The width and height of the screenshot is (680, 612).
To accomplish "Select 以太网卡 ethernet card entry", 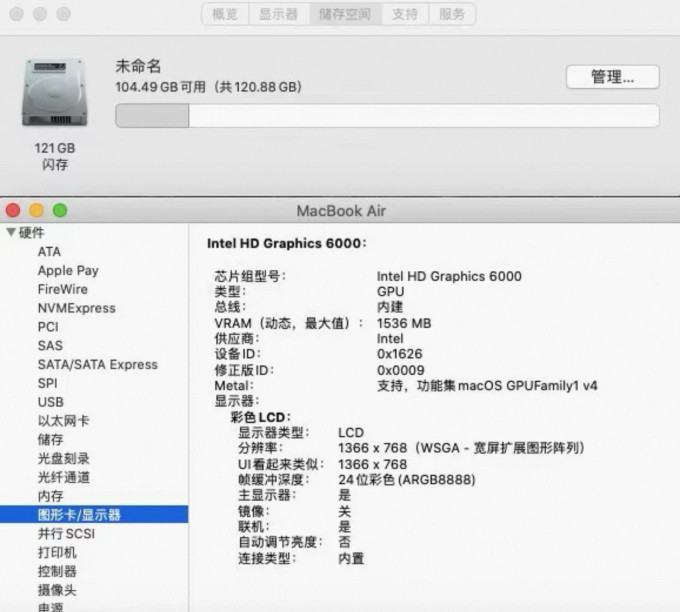I will 63,421.
